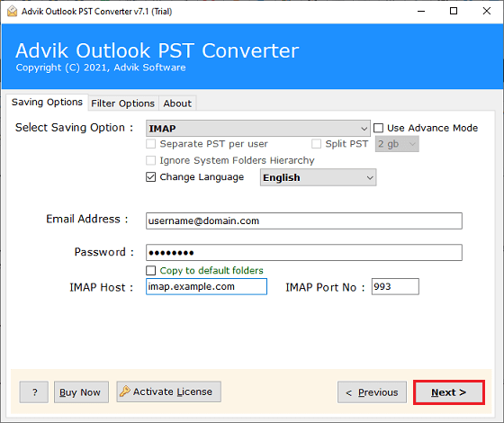Enable the Use Advance Mode checkbox
The image size is (504, 423).
378,128
